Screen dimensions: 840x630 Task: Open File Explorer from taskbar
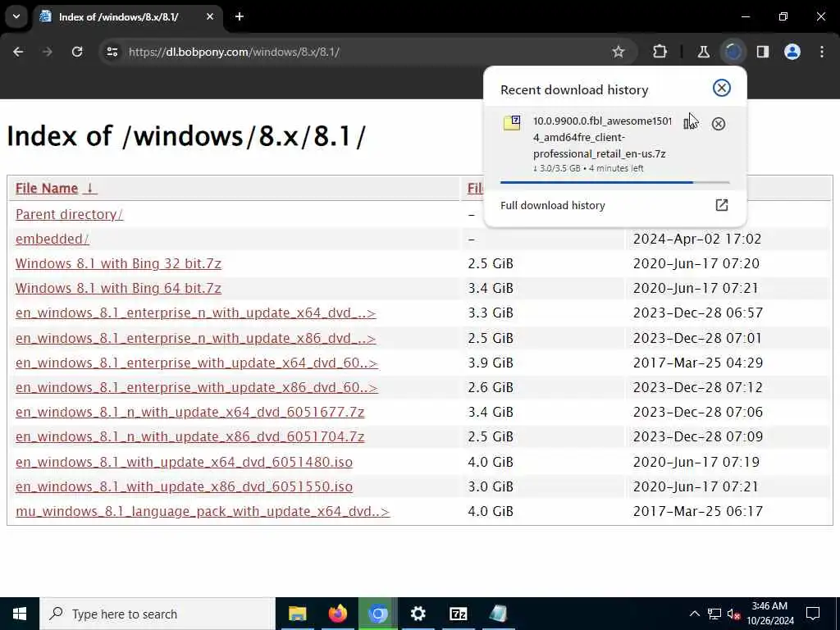click(297, 614)
